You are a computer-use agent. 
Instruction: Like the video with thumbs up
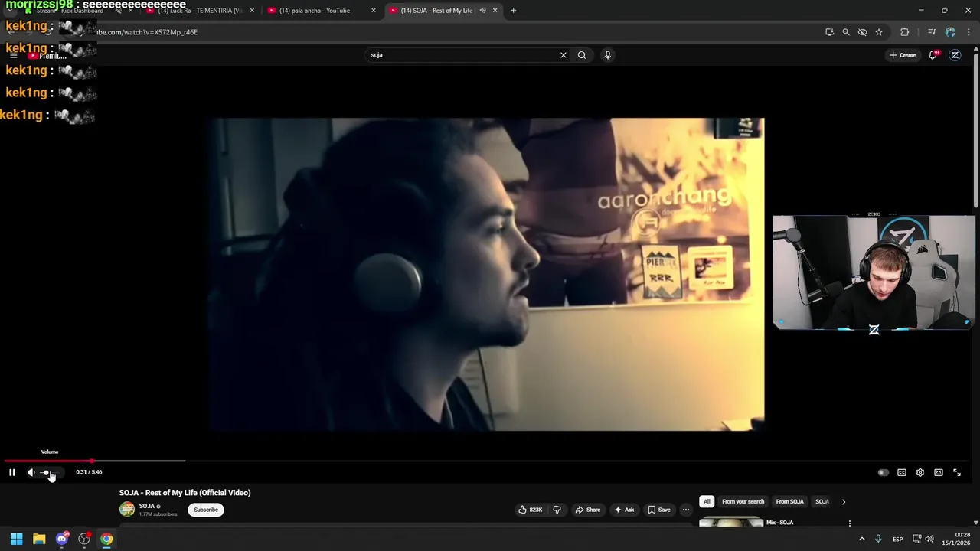tap(531, 510)
